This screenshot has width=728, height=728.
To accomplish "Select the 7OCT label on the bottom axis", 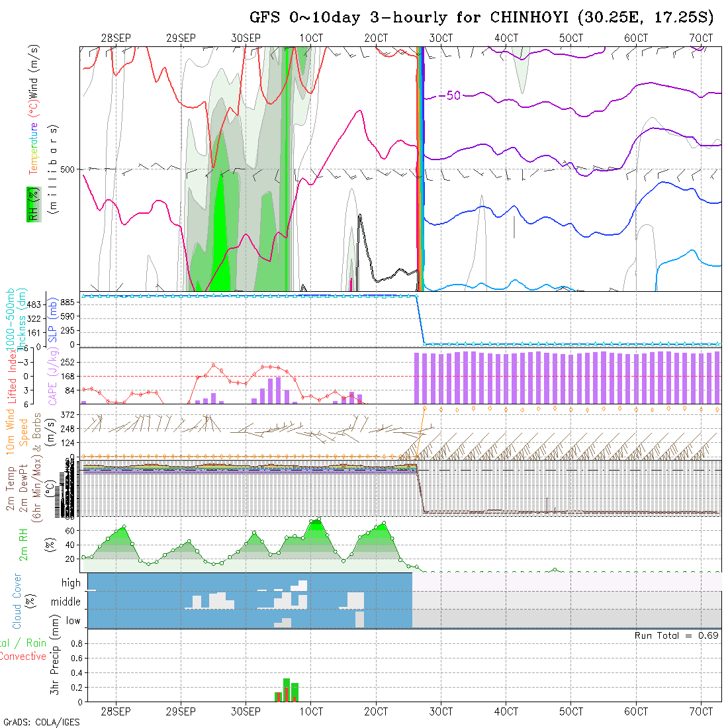I will click(701, 711).
